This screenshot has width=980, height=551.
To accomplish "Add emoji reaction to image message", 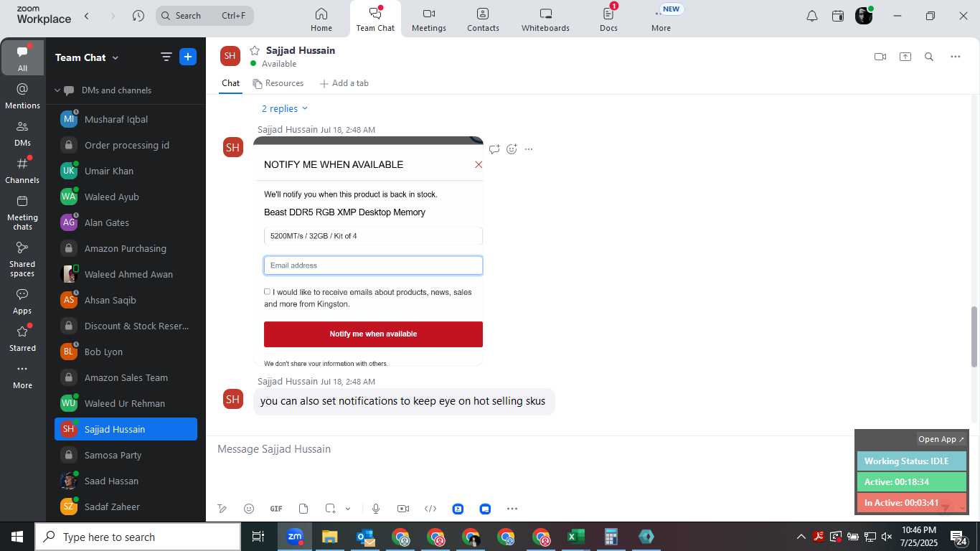I will click(512, 149).
